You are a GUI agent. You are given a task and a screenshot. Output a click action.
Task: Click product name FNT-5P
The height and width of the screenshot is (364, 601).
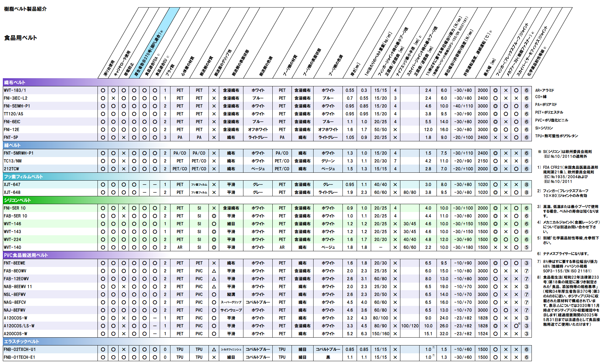pyautogui.click(x=11, y=137)
